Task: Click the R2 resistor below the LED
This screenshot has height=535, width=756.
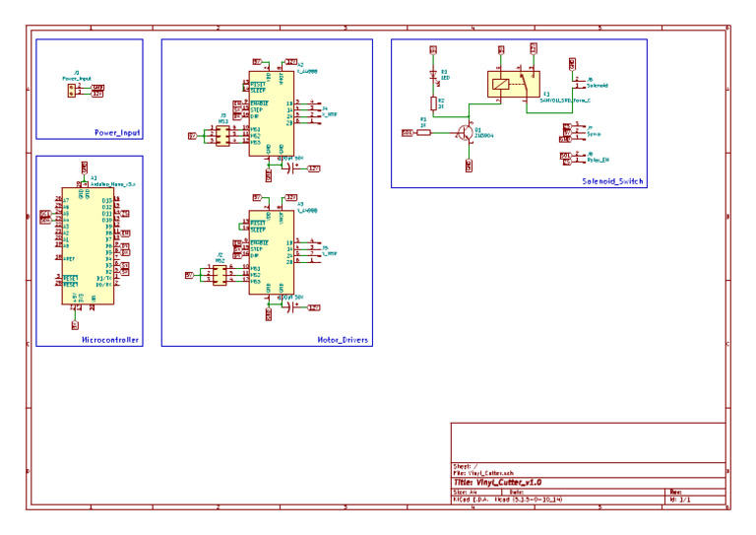Action: click(x=433, y=103)
